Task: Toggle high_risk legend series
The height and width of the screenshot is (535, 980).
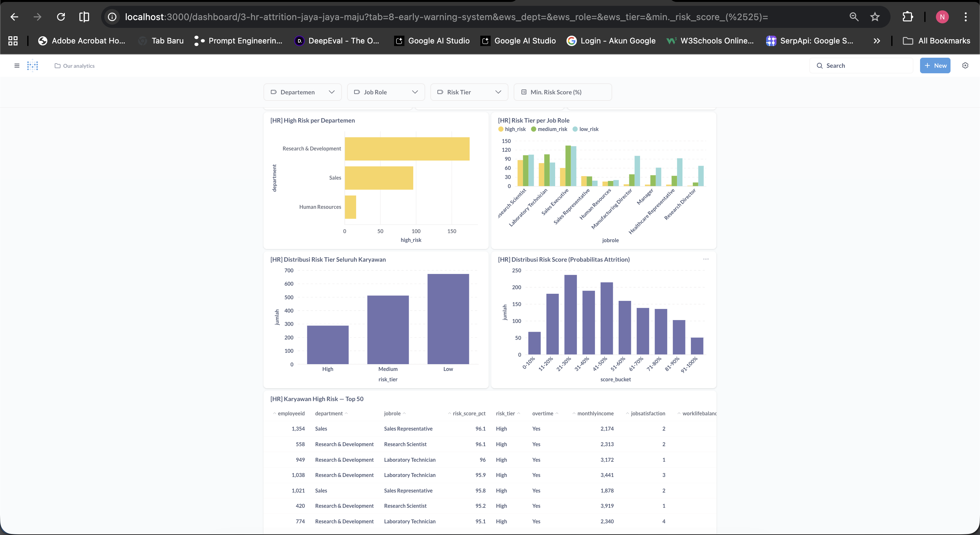Action: tap(512, 129)
